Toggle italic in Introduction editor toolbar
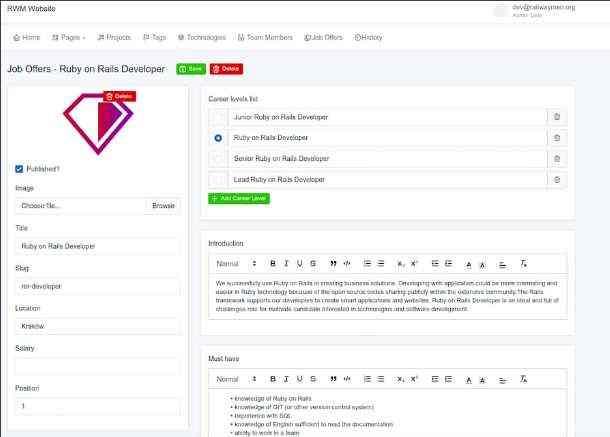Viewport: 610px width, 437px height. tap(286, 263)
